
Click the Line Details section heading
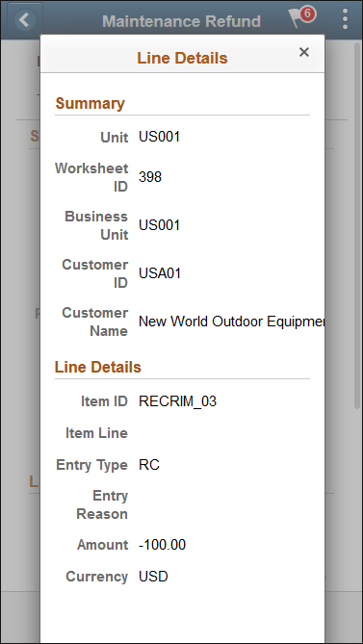98,367
